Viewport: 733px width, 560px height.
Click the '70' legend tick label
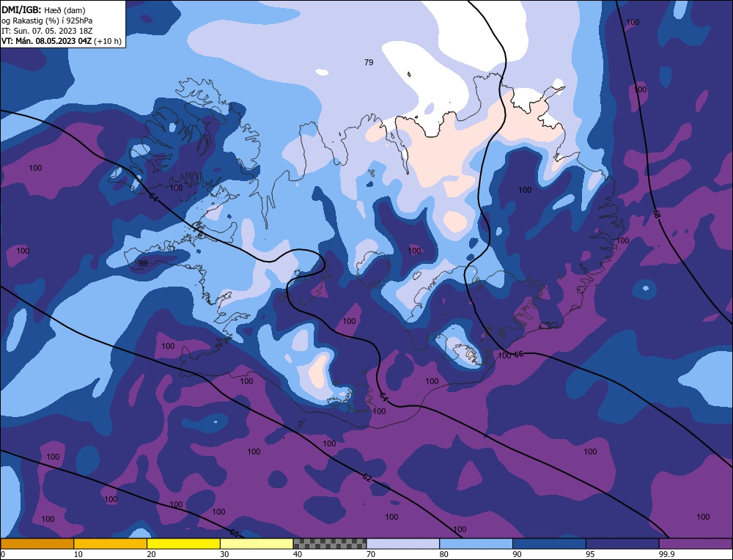(x=371, y=554)
